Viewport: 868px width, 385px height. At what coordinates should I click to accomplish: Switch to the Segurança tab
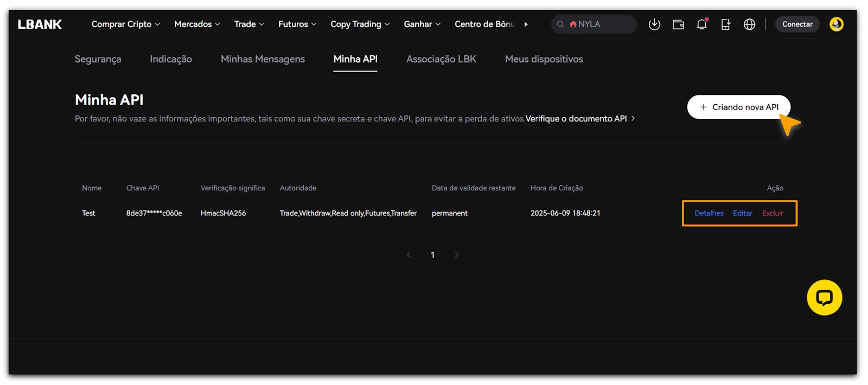(x=98, y=59)
